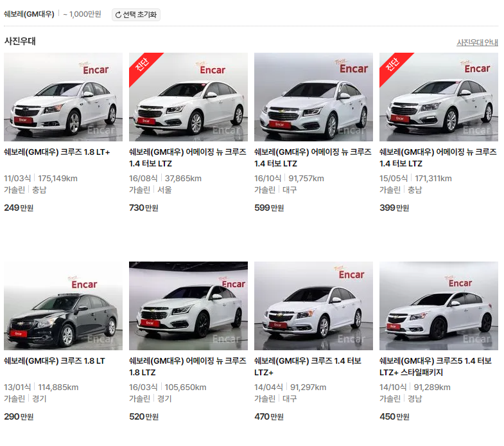Click the price 290만원
Screen dimensions: 504x446
point(19,416)
